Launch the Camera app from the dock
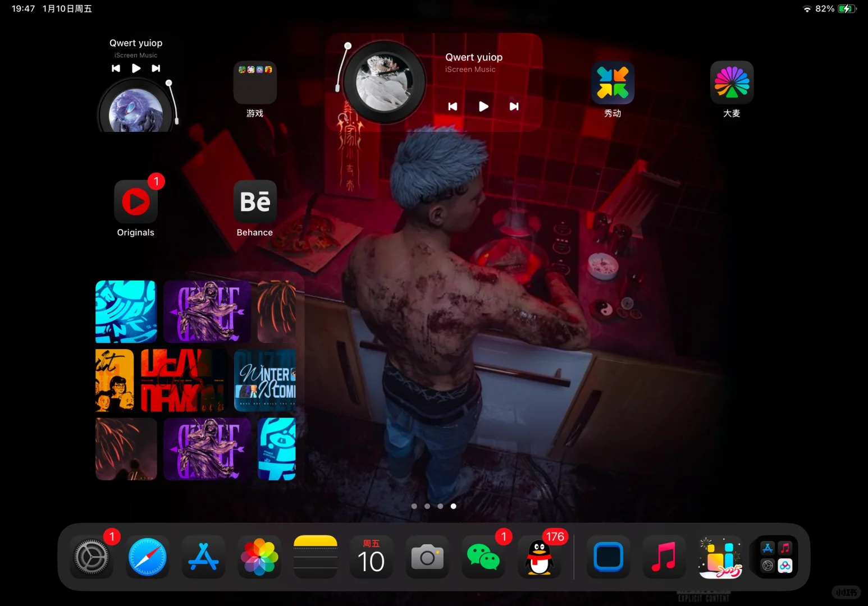 [x=427, y=557]
